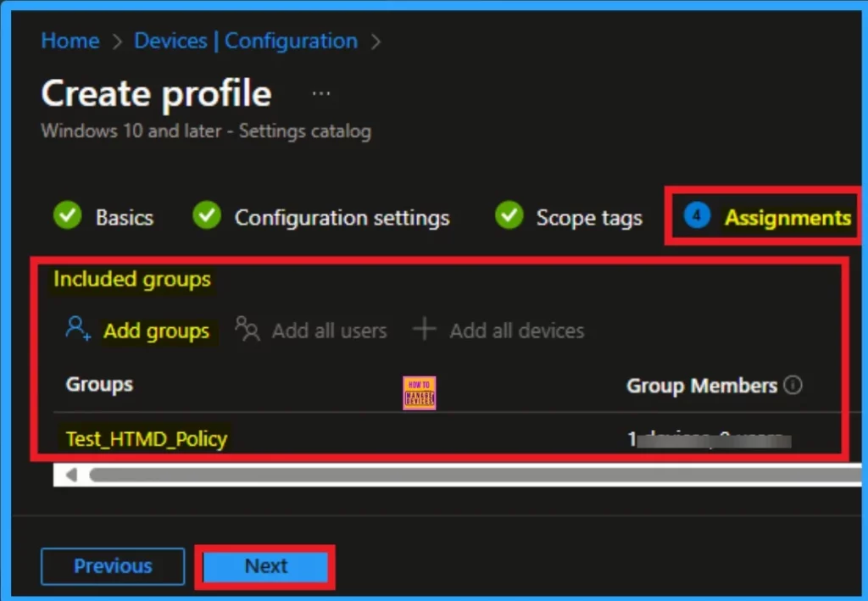Viewport: 868px width, 601px height.
Task: Click the Add groups person icon
Action: [77, 328]
